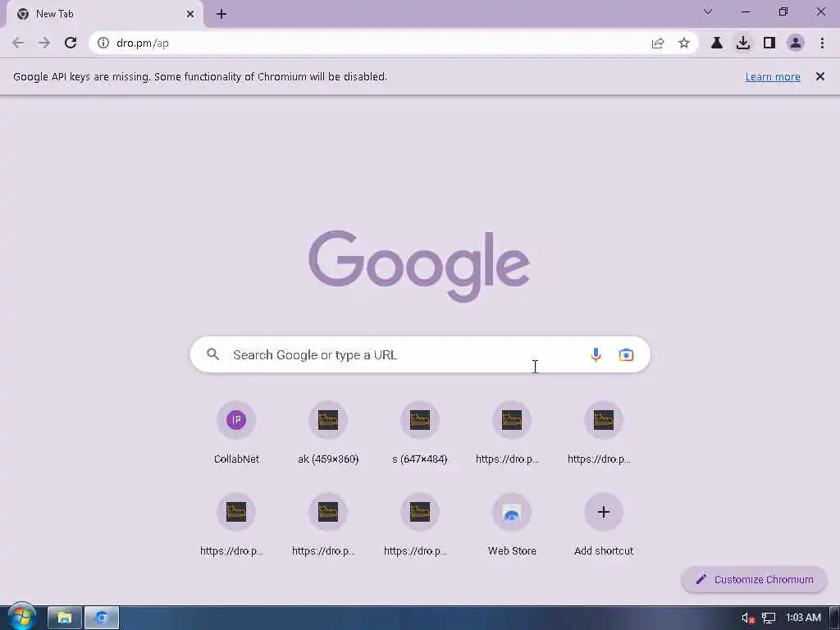Click the browser Forward arrow

44,43
